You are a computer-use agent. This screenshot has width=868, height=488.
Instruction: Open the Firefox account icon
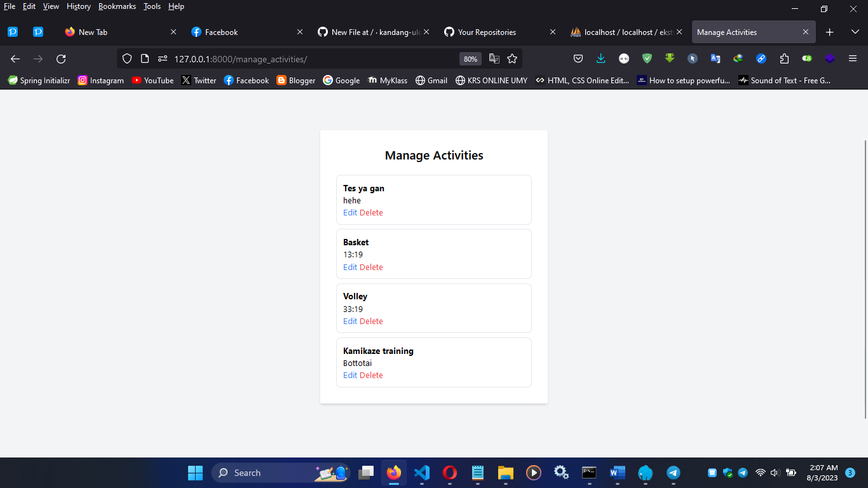tap(623, 58)
